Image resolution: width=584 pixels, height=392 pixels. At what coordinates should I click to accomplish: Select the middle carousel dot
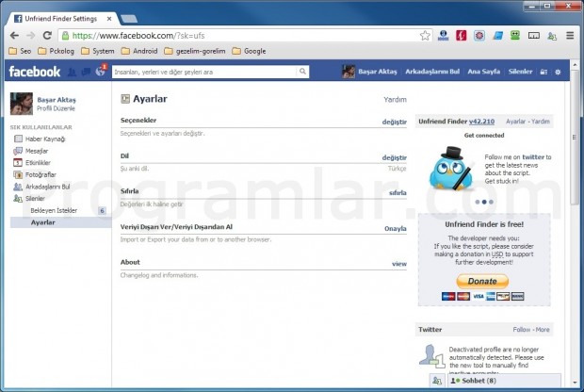(x=484, y=202)
